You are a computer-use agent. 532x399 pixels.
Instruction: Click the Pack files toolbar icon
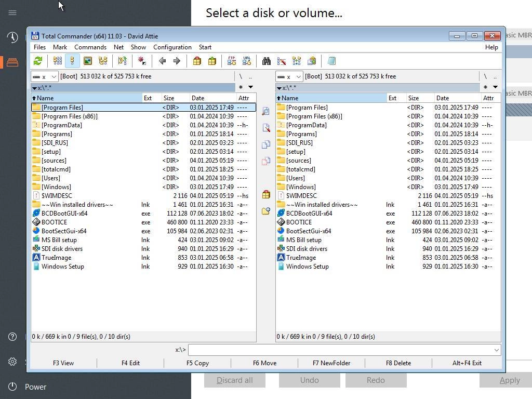tap(197, 61)
